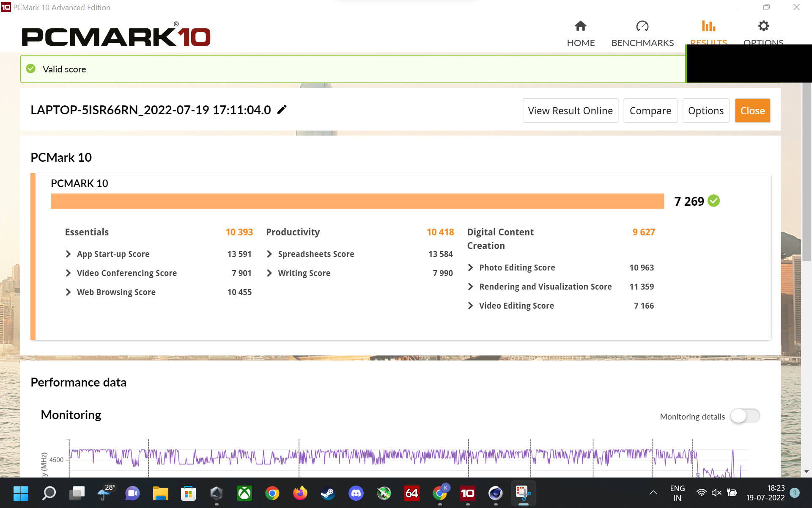The height and width of the screenshot is (508, 812).
Task: Click the Compare button
Action: click(650, 111)
